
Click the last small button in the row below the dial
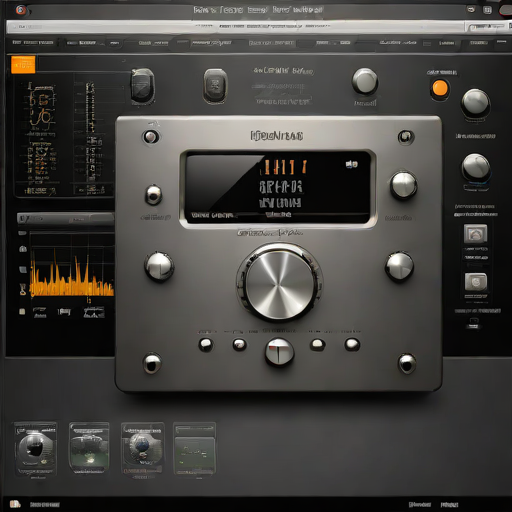tap(352, 344)
